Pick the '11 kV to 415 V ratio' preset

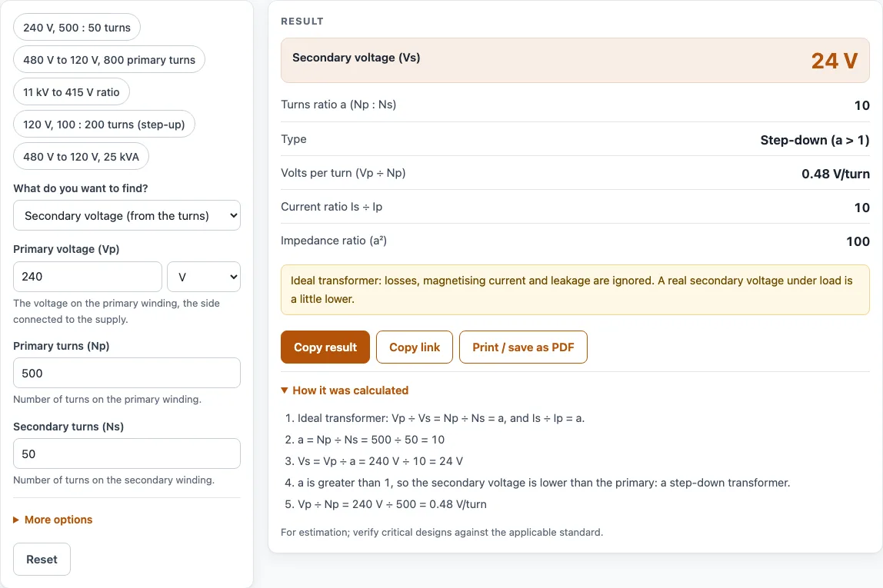pyautogui.click(x=72, y=92)
